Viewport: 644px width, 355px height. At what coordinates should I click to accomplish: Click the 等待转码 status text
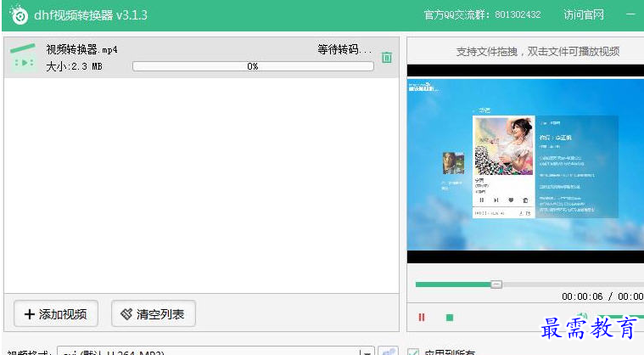click(344, 50)
